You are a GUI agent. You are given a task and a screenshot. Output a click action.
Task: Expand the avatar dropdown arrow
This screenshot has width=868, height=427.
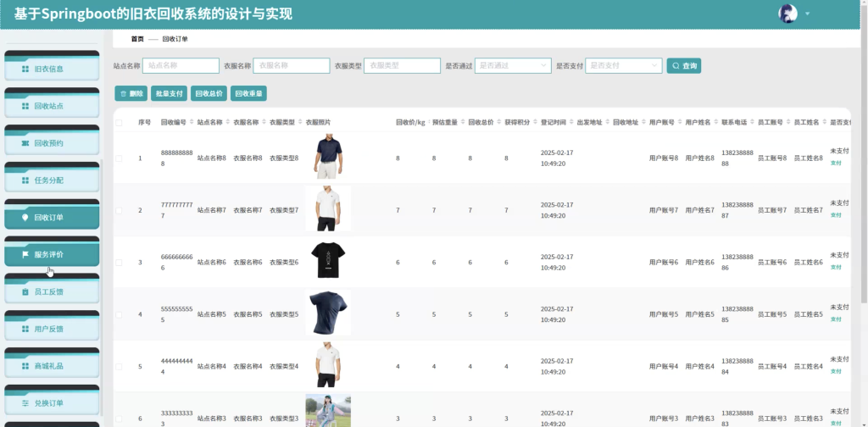tap(807, 14)
